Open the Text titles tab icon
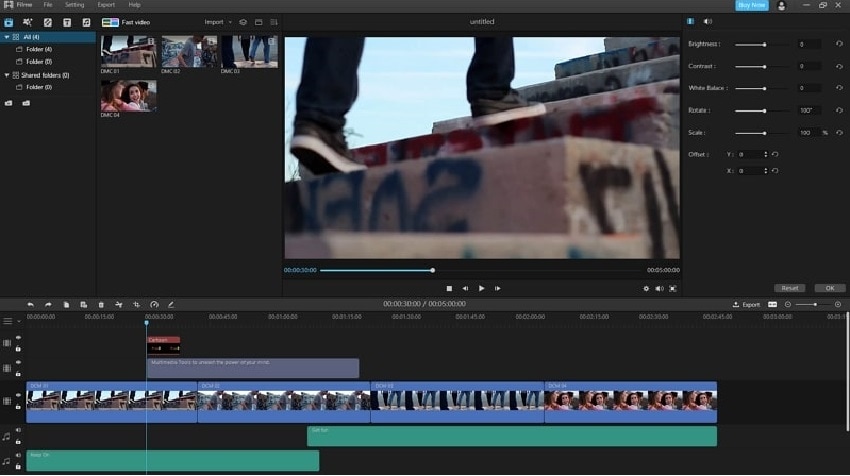This screenshot has height=476, width=850. 67,22
